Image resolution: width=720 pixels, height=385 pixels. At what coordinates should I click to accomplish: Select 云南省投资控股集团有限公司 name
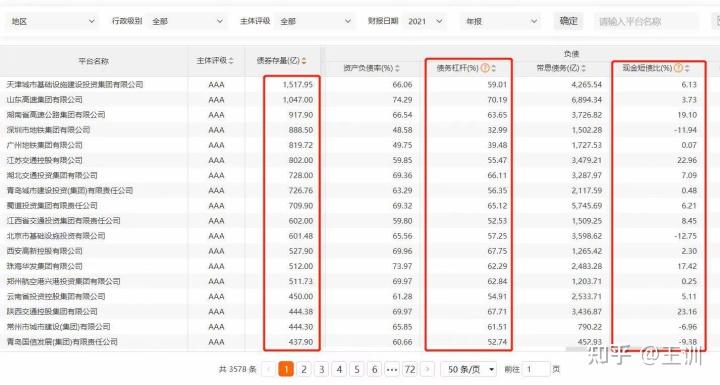coord(56,296)
